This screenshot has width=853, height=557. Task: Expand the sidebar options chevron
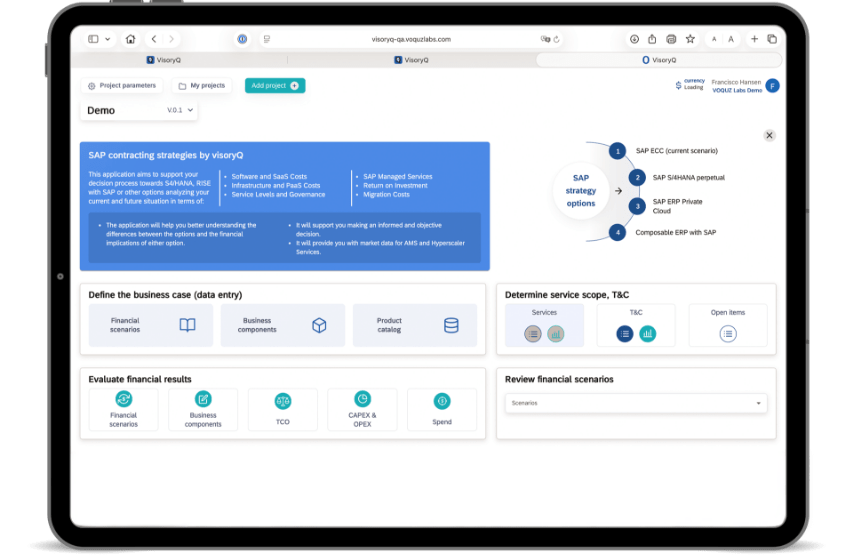tap(108, 39)
